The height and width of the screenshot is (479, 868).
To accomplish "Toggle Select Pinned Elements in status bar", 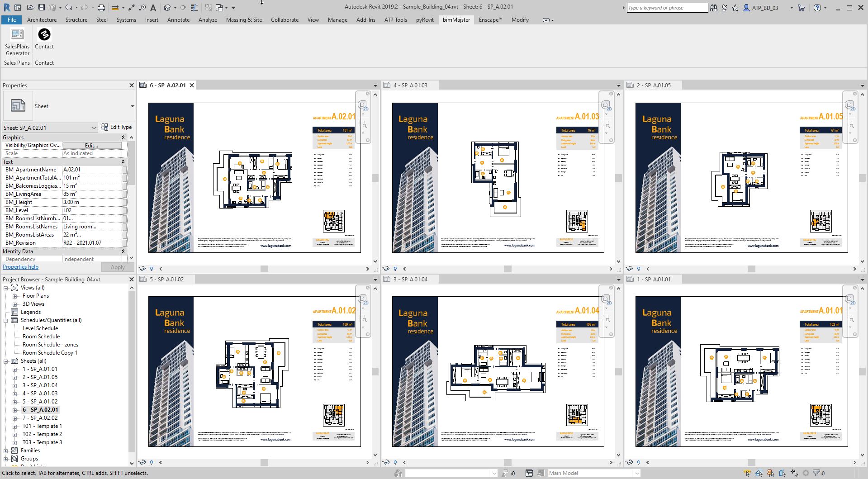I will point(771,473).
